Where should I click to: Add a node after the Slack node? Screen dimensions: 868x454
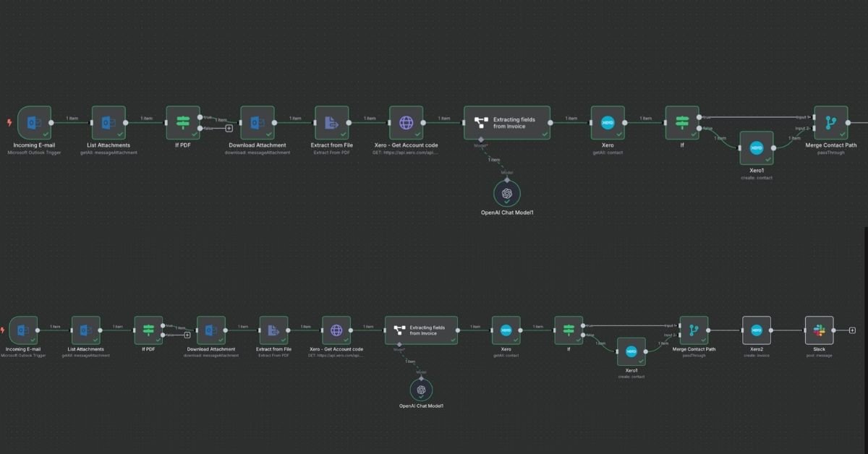click(852, 330)
